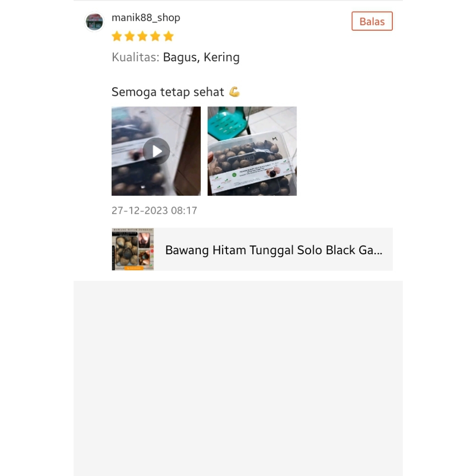Image resolution: width=476 pixels, height=476 pixels.
Task: Click the Balas reply button
Action: [x=372, y=21]
